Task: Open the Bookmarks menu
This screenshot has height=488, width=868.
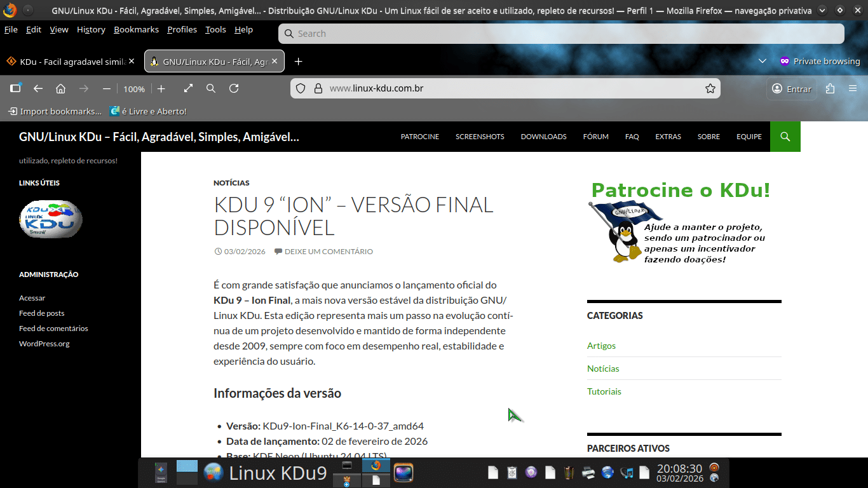Action: point(136,30)
